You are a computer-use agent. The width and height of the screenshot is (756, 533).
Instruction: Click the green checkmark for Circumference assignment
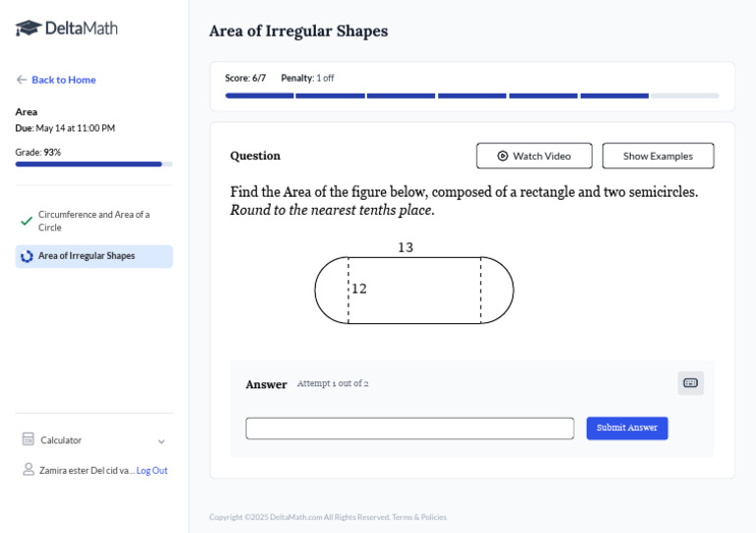[27, 221]
